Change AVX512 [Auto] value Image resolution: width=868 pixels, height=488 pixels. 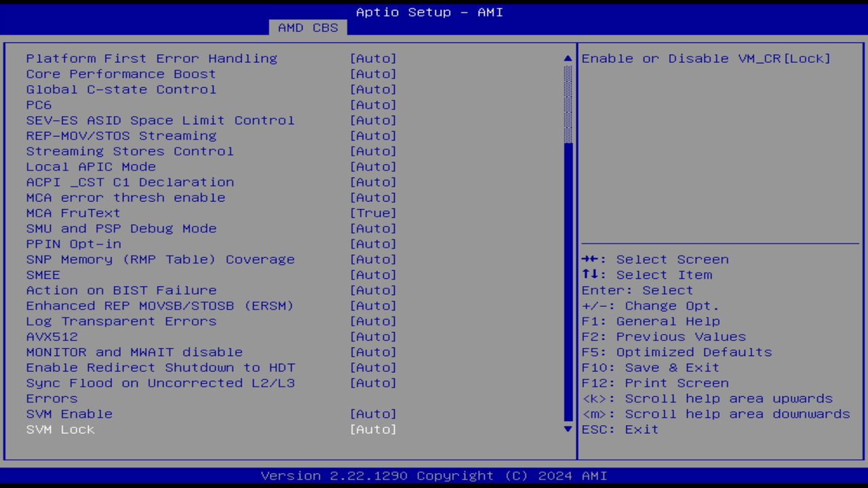click(x=373, y=337)
